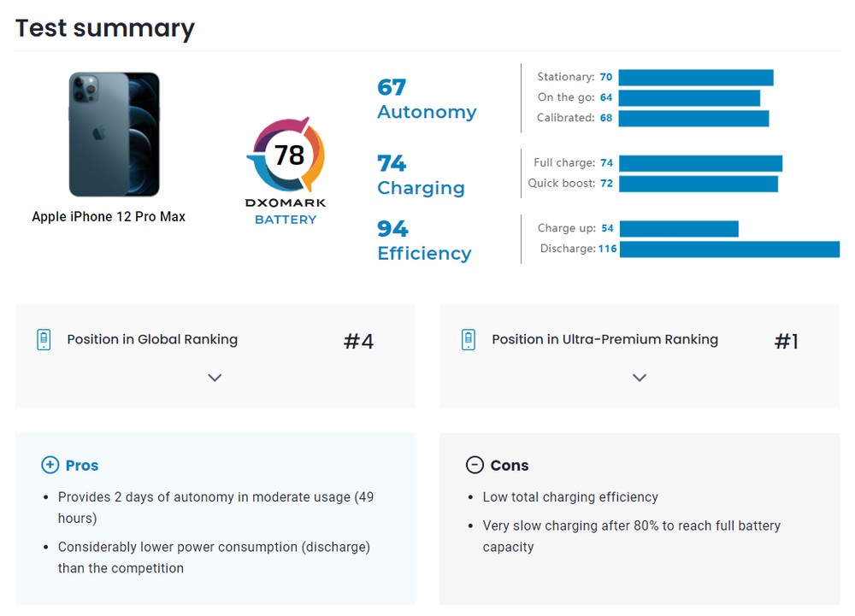Image resolution: width=855 pixels, height=616 pixels.
Task: Click the phone icon beside Global Ranking
Action: [x=44, y=339]
